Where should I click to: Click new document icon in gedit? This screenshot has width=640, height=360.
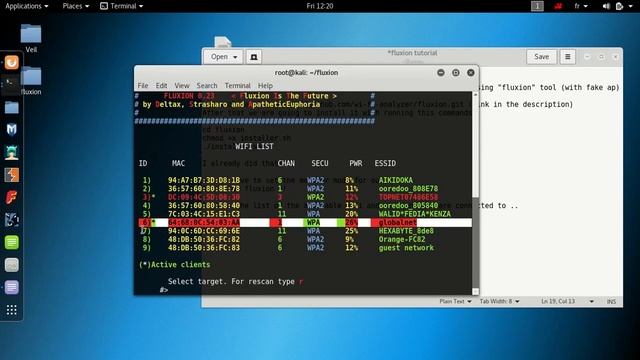(x=253, y=57)
